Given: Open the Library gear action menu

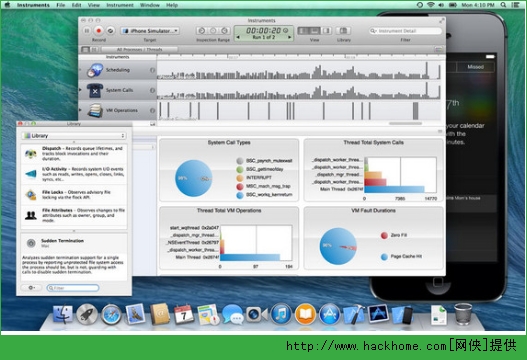Looking at the screenshot, I should tap(31, 288).
